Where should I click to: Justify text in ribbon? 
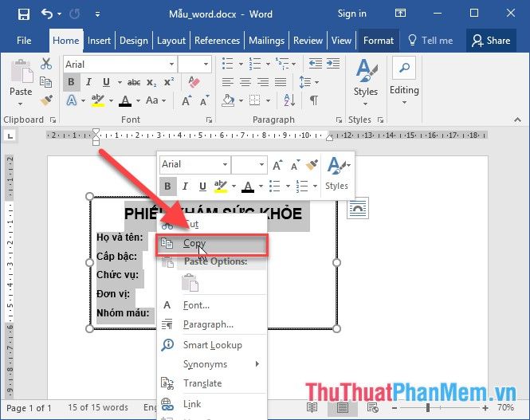(281, 82)
